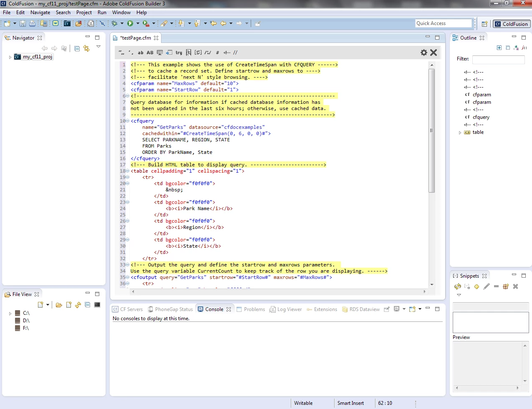Viewport: 532px width, 409px height.
Task: Expand the table node in Outline
Action: (x=460, y=133)
